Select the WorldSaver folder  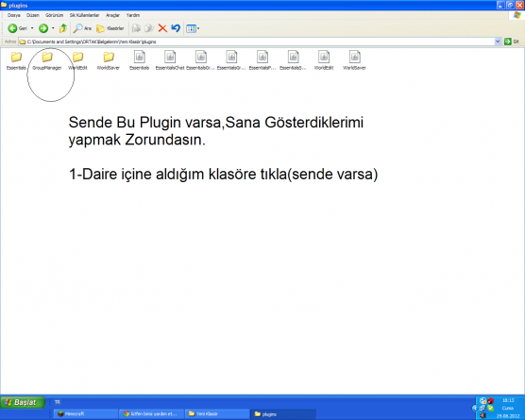109,60
